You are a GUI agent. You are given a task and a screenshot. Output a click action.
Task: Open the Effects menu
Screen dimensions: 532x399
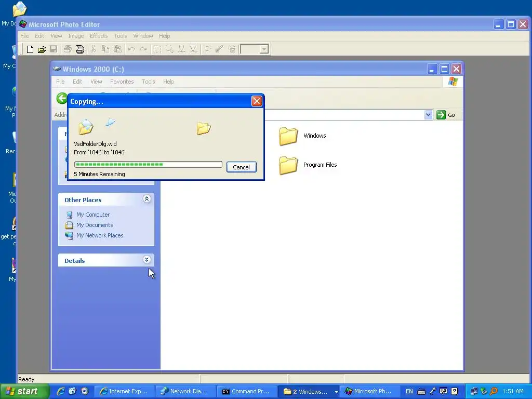pyautogui.click(x=98, y=36)
